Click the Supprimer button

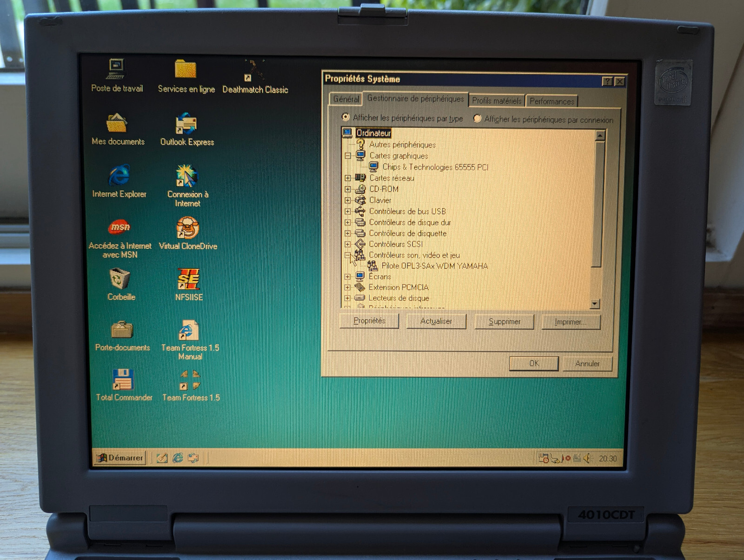tap(504, 322)
